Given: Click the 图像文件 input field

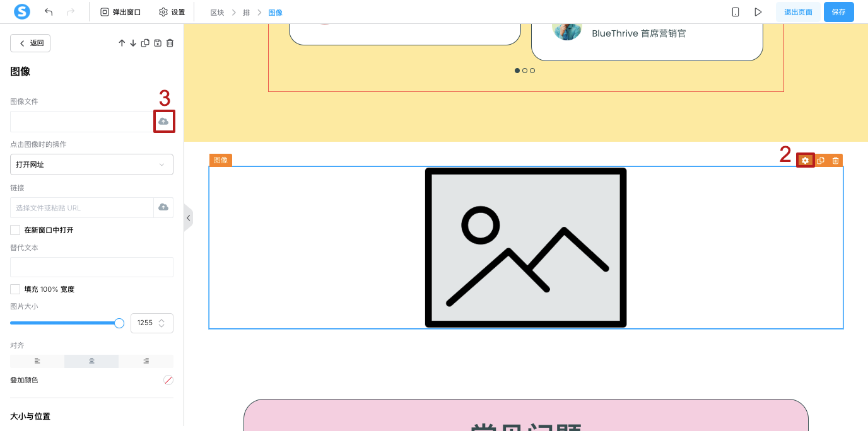Looking at the screenshot, I should (82, 122).
